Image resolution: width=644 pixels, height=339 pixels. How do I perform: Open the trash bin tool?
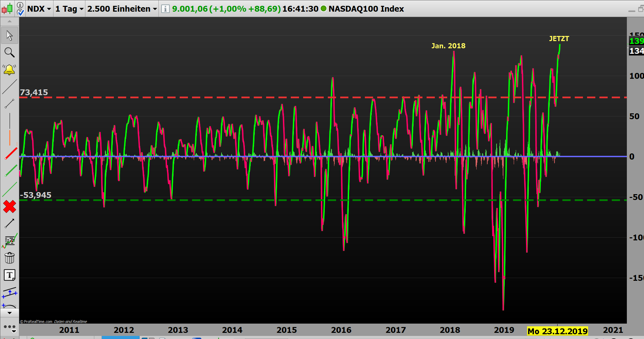(x=9, y=258)
